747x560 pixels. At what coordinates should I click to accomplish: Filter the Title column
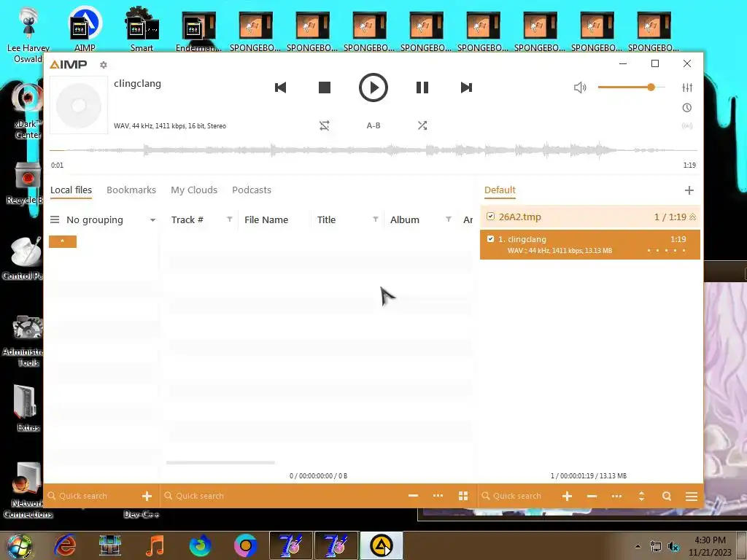pyautogui.click(x=376, y=219)
